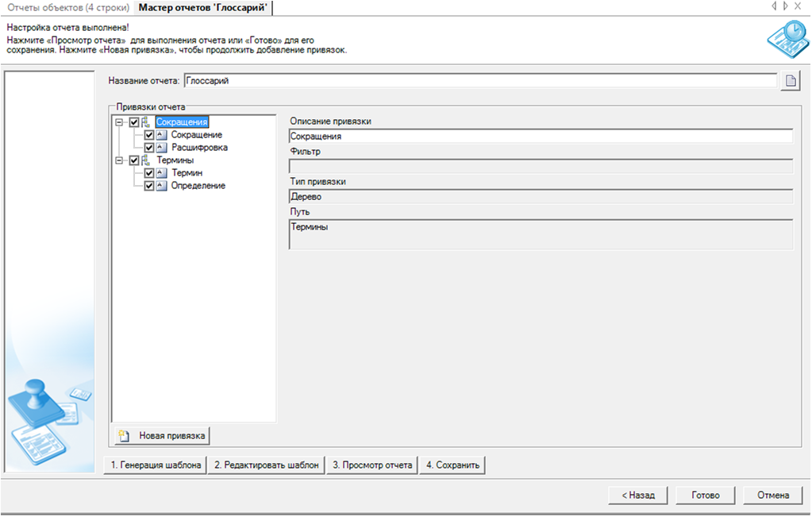Click the document icon beside report name field
This screenshot has width=812, height=517.
pos(790,81)
